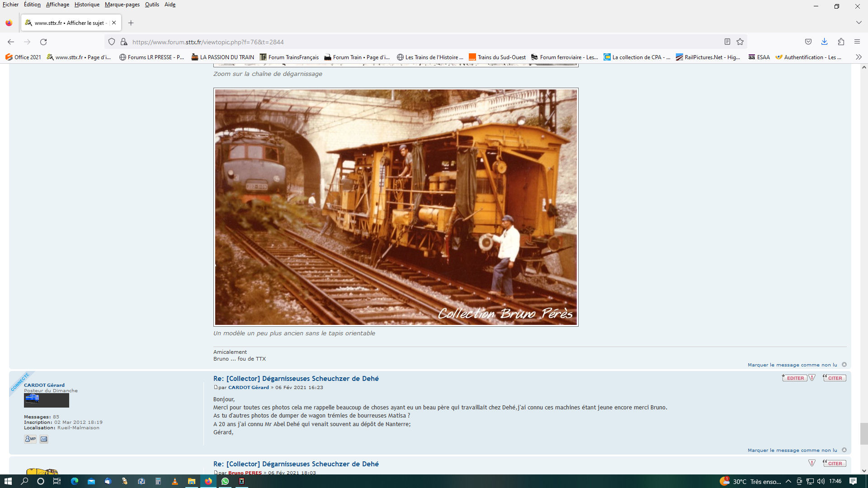Mark CARDOT Gérard's message as unread

(x=792, y=450)
